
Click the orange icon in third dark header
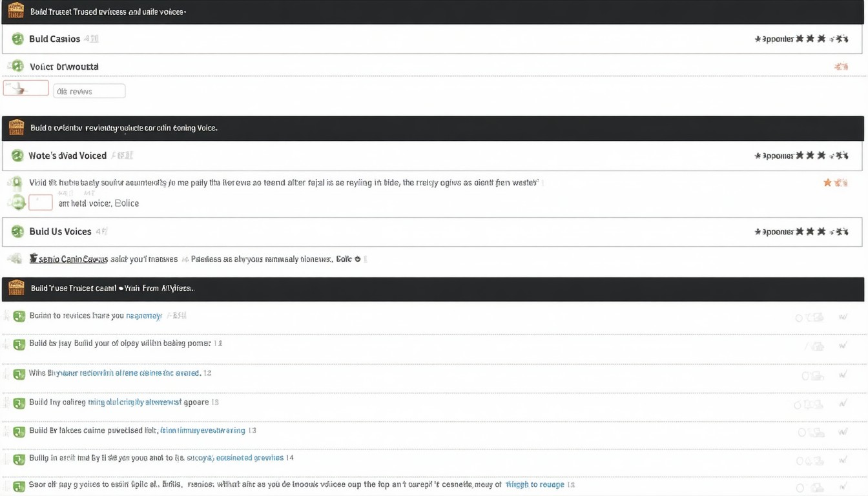pyautogui.click(x=16, y=288)
